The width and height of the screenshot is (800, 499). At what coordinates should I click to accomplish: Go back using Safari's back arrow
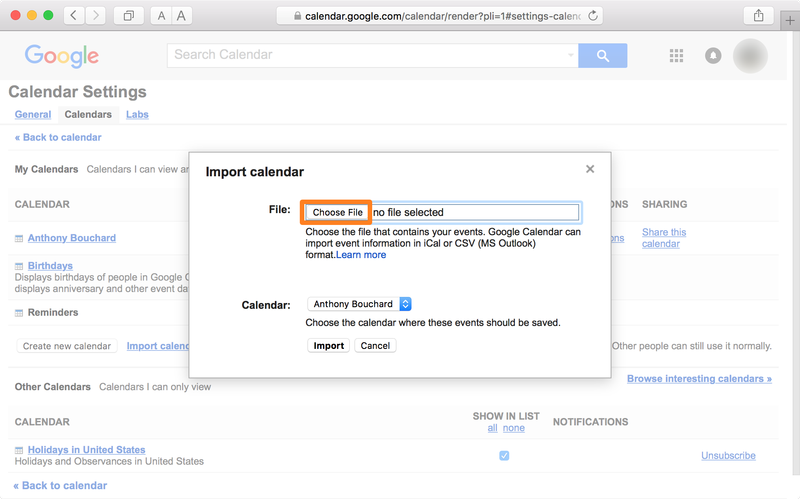coord(74,16)
